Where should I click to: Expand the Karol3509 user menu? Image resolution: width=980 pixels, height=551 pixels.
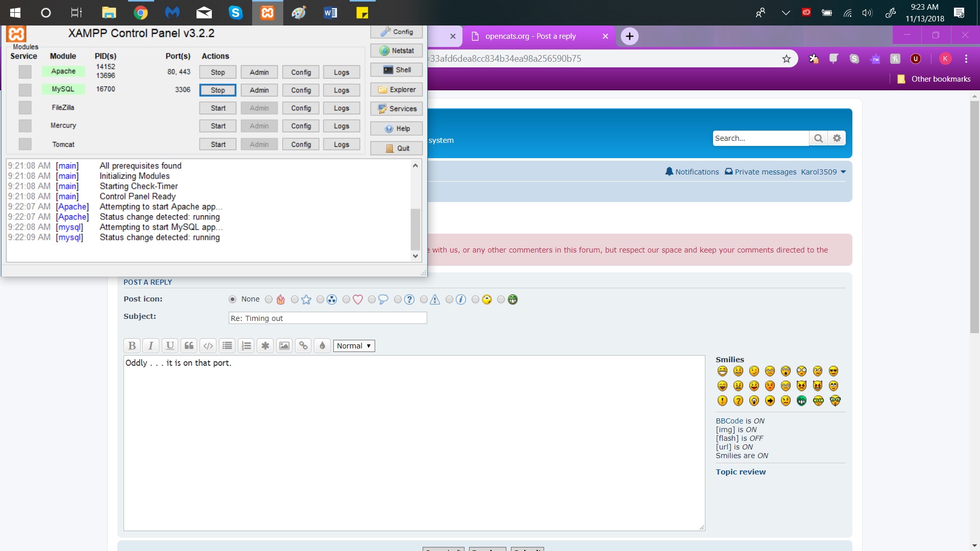(x=823, y=172)
